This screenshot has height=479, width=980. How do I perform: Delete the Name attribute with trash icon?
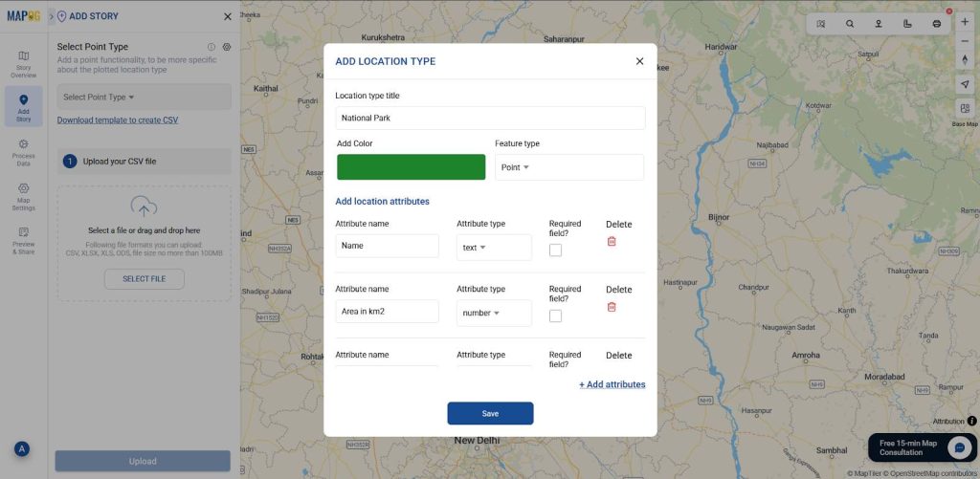(x=612, y=241)
